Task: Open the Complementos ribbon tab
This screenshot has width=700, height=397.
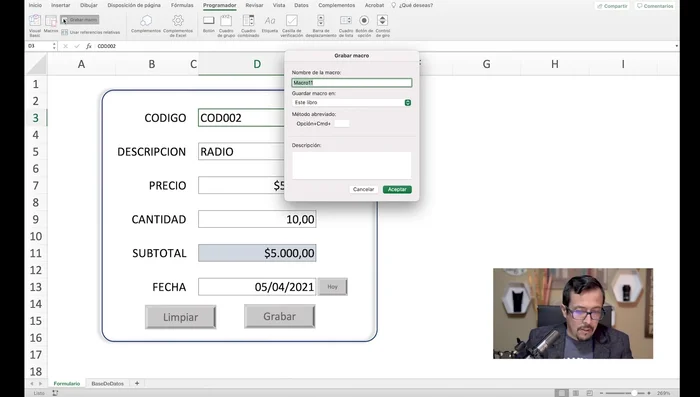Action: (x=337, y=5)
